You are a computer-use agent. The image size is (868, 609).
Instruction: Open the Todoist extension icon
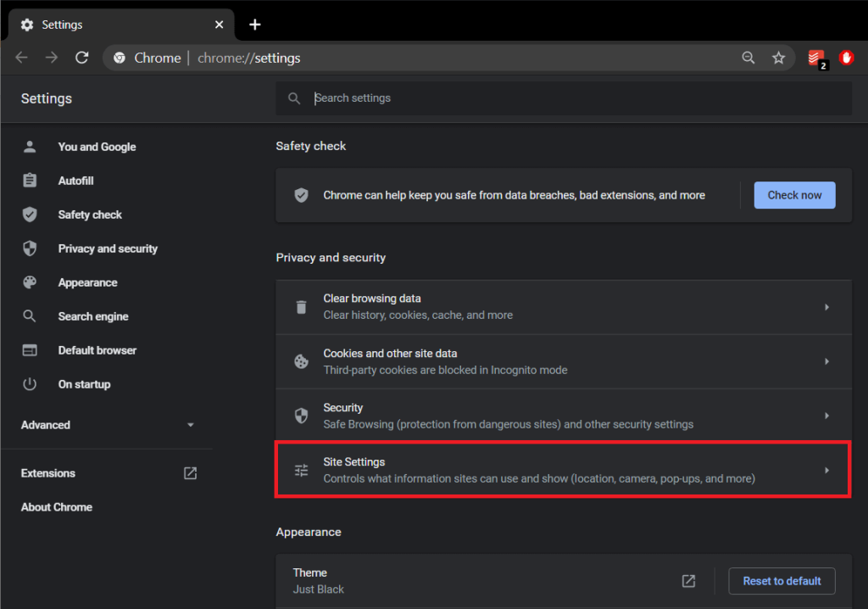815,58
